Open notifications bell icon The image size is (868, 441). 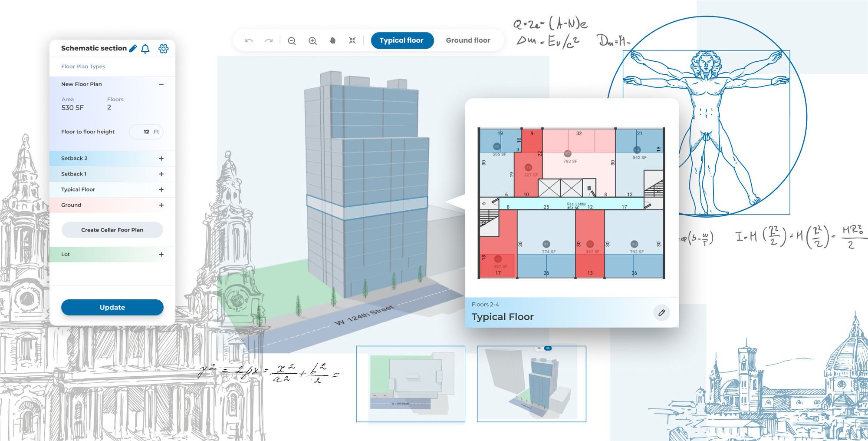(x=145, y=49)
